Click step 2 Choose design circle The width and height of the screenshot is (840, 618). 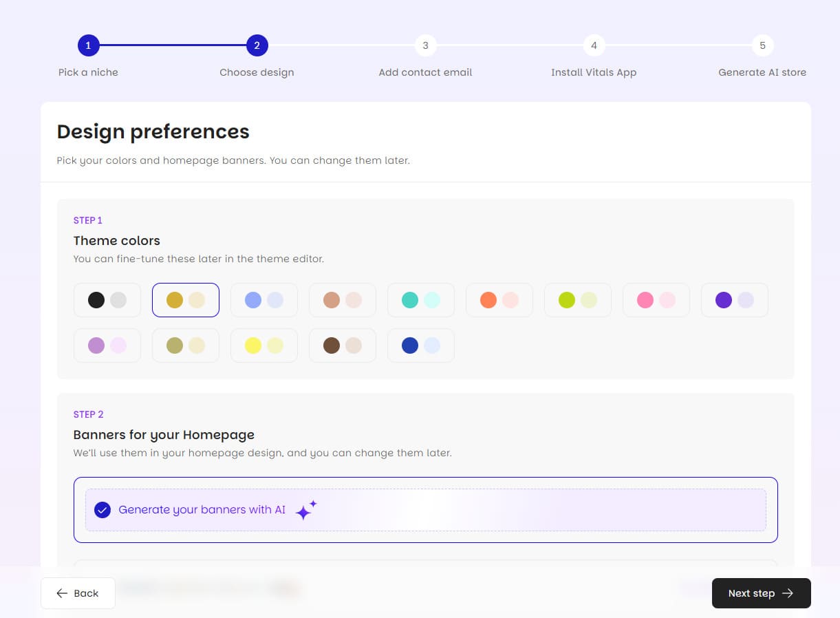click(257, 46)
